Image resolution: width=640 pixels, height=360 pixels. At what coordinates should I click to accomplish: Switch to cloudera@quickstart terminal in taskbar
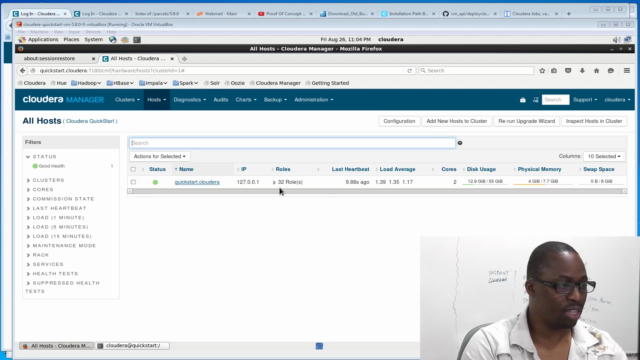[133, 346]
